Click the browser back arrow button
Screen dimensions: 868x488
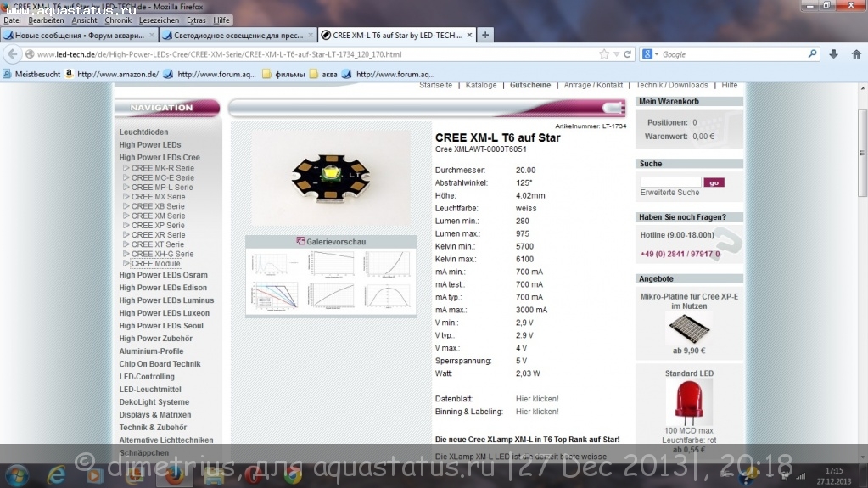(x=12, y=54)
